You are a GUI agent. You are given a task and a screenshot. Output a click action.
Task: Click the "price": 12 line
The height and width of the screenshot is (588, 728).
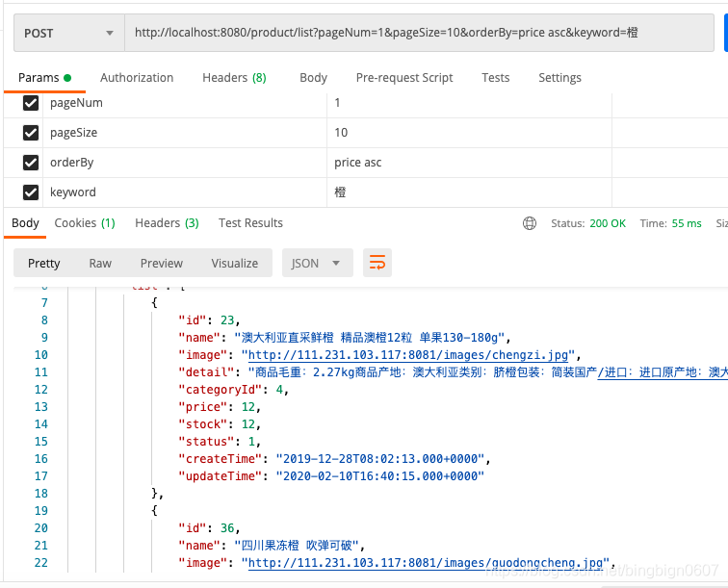click(x=220, y=406)
